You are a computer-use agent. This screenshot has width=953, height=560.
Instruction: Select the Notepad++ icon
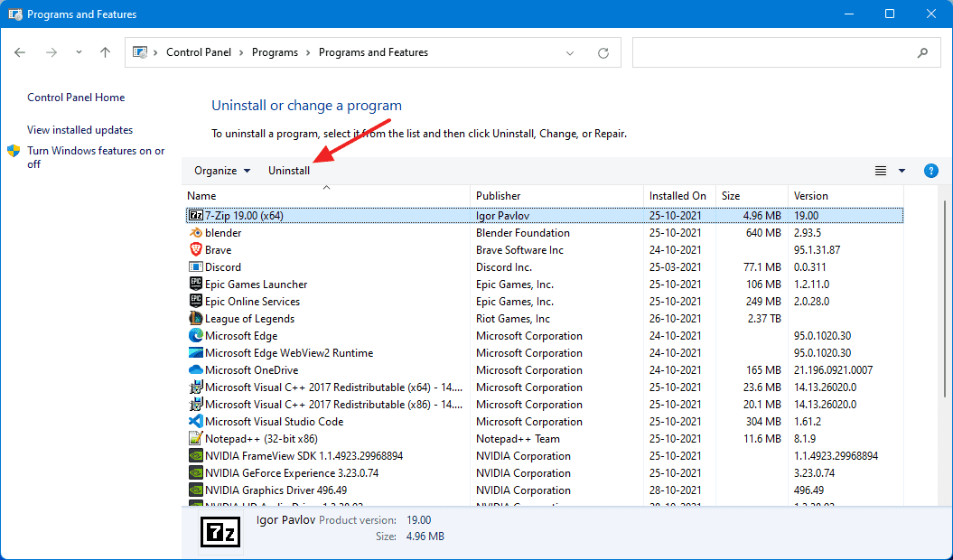197,438
